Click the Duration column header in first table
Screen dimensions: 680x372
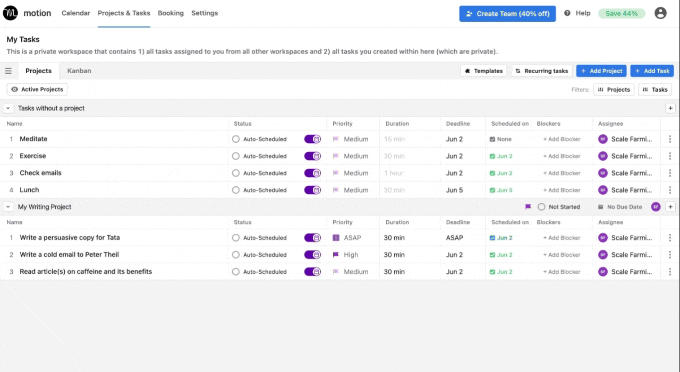click(x=397, y=124)
